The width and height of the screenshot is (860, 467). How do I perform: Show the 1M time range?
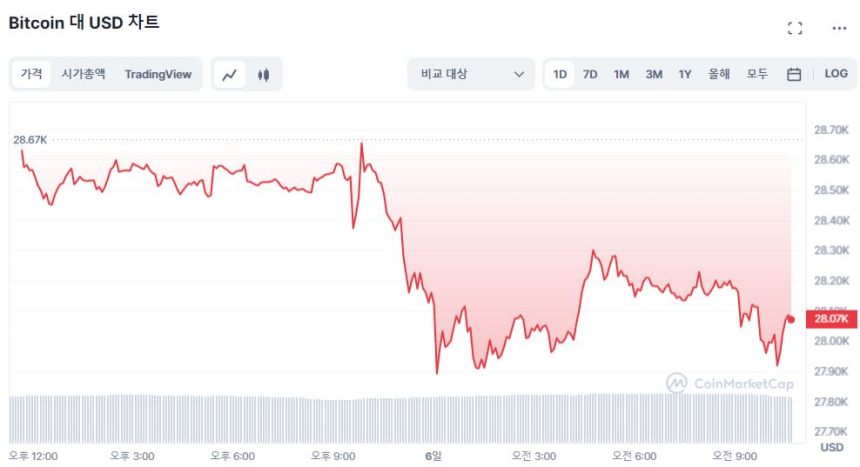(621, 74)
